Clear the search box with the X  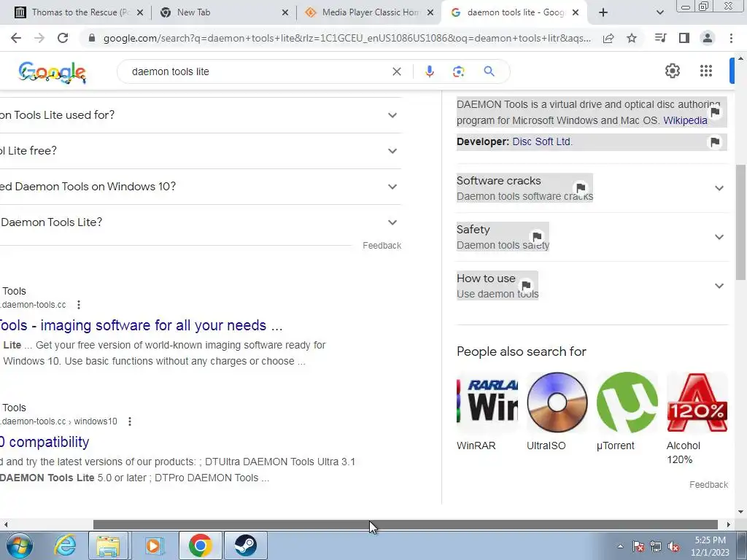click(x=396, y=71)
